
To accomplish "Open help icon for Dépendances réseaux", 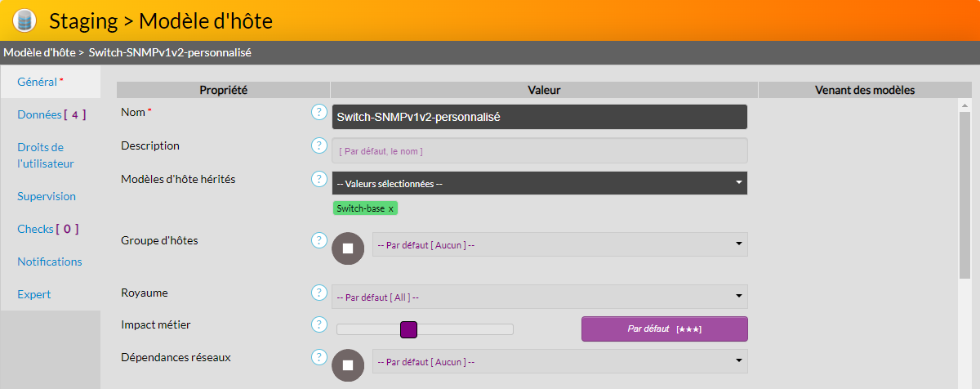I will (318, 357).
